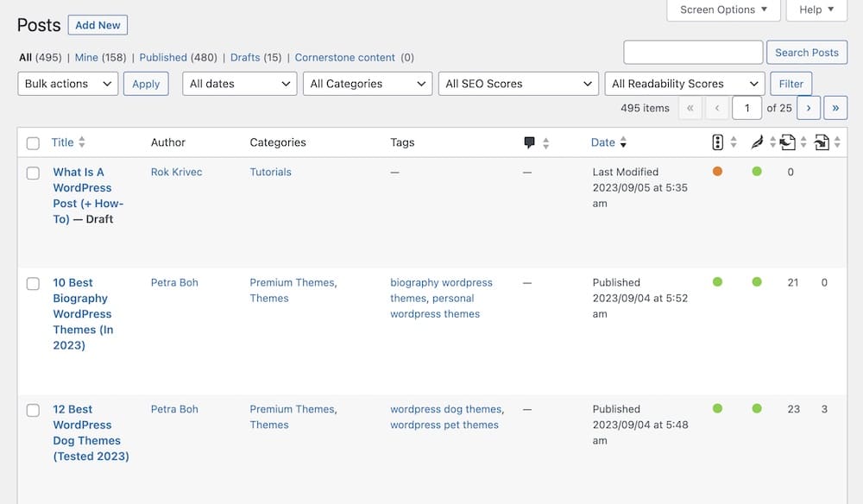Image resolution: width=863 pixels, height=504 pixels.
Task: Open '12 Best WordPress Dog Themes' post
Action: click(91, 432)
